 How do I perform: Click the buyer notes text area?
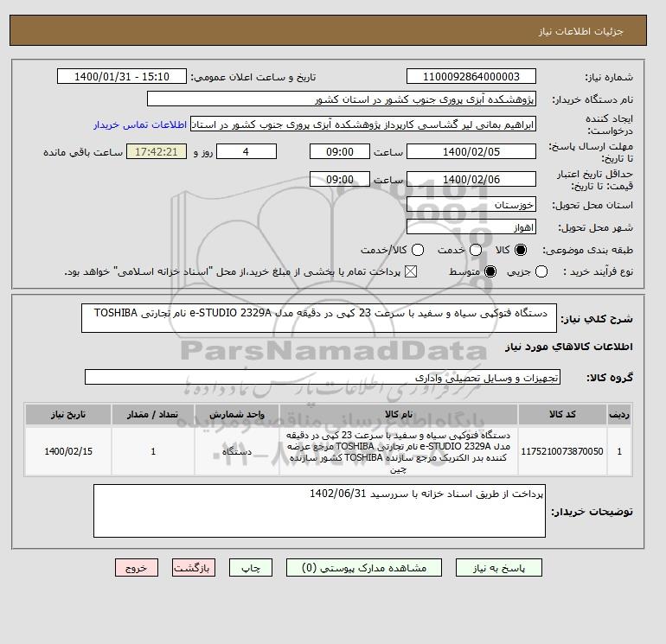coord(319,511)
